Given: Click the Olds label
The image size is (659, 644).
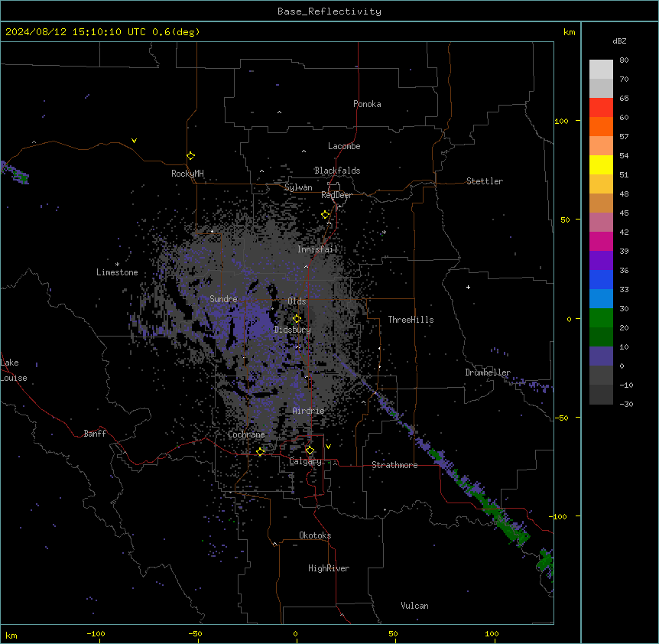Looking at the screenshot, I should 297,301.
